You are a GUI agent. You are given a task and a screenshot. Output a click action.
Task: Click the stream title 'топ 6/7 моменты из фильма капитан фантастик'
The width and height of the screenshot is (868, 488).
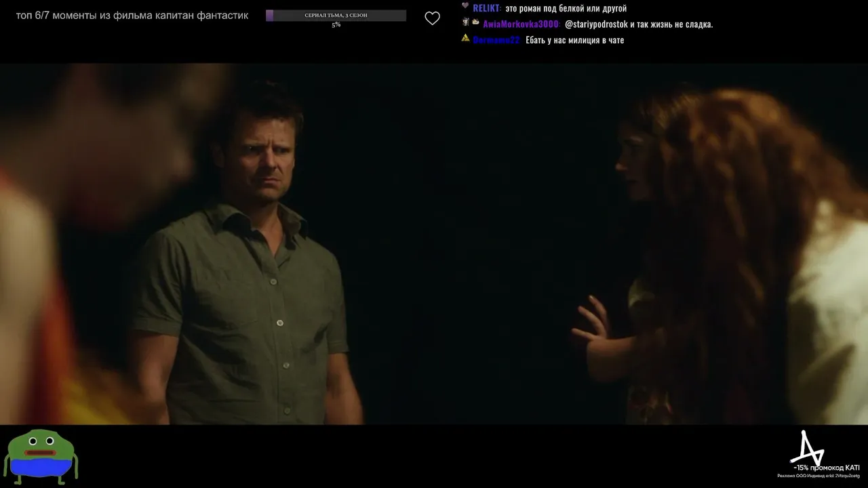coord(132,16)
